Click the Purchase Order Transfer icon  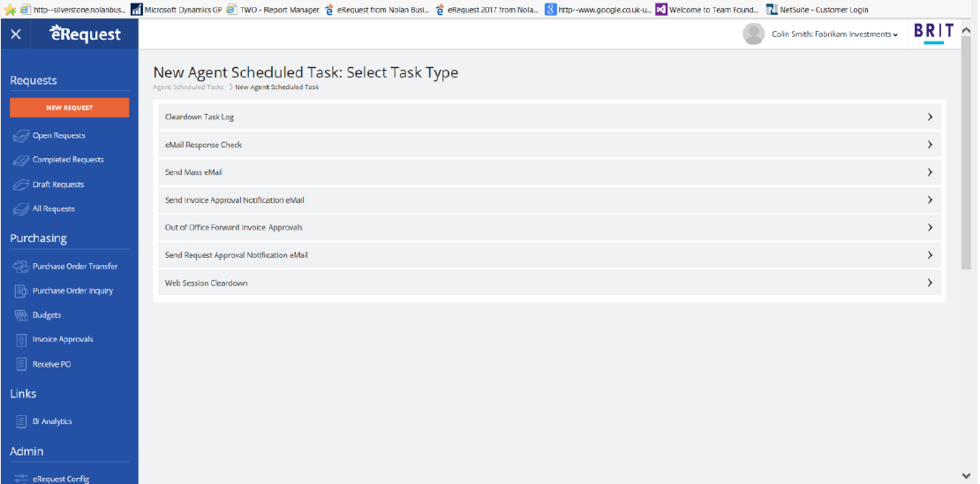pyautogui.click(x=21, y=267)
